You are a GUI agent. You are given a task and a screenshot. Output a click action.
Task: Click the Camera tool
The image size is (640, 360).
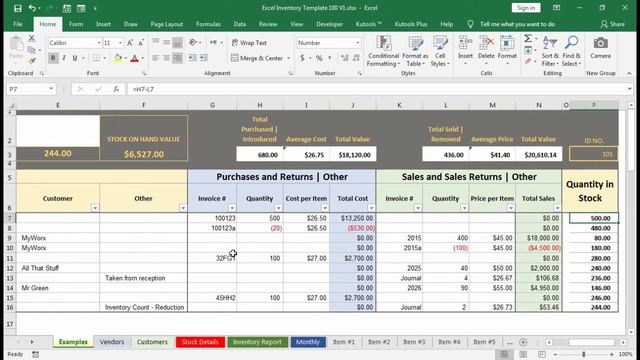tap(600, 47)
